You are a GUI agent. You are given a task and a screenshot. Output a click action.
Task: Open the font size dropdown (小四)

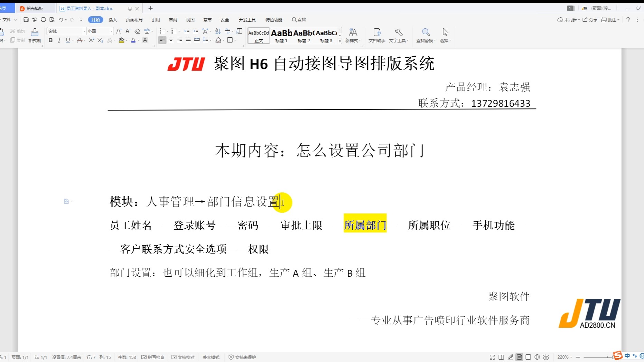click(x=111, y=31)
